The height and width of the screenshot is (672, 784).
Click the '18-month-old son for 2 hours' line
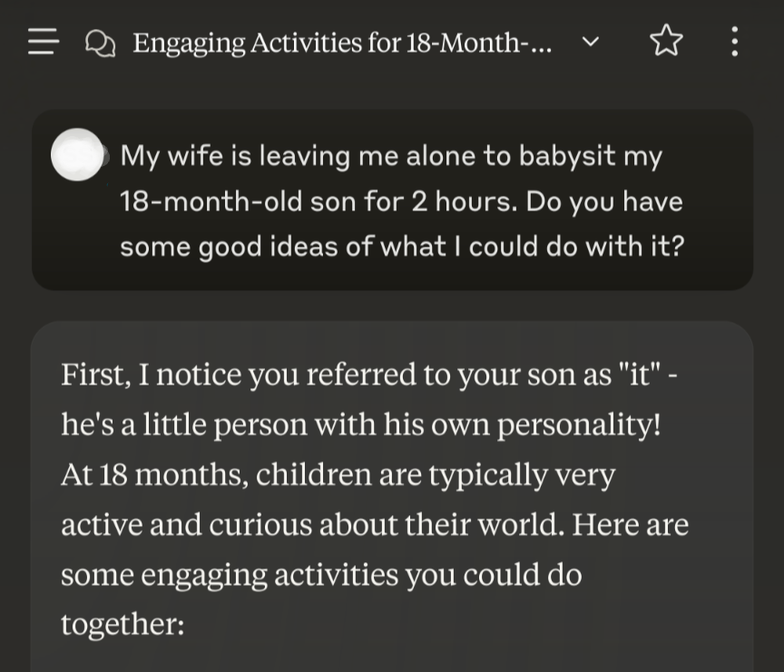pyautogui.click(x=401, y=200)
